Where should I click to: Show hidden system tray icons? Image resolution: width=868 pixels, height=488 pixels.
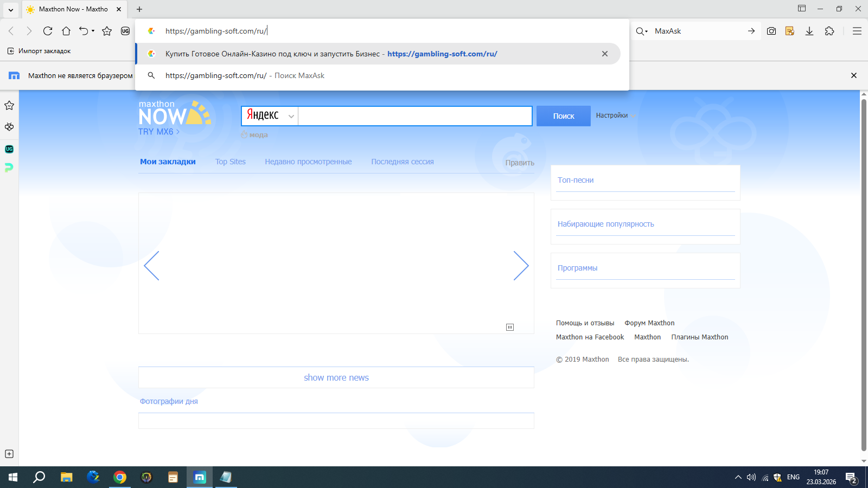[x=738, y=477]
